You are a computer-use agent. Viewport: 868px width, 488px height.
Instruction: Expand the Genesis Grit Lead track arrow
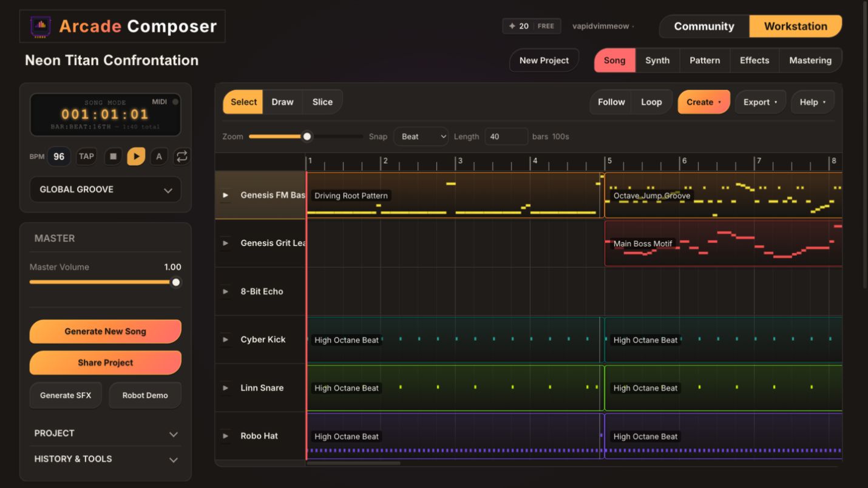pyautogui.click(x=226, y=243)
